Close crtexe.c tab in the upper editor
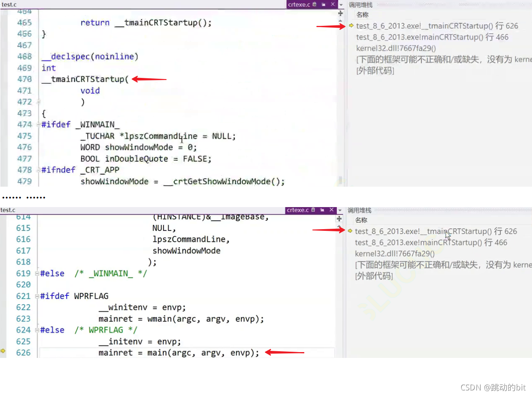This screenshot has height=395, width=532. pyautogui.click(x=333, y=5)
